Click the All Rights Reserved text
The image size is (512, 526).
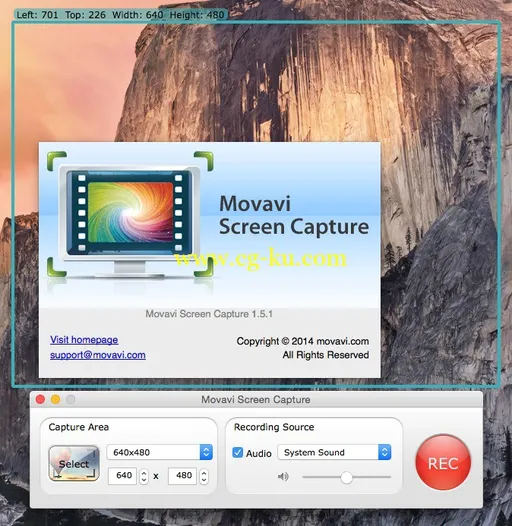click(x=325, y=355)
